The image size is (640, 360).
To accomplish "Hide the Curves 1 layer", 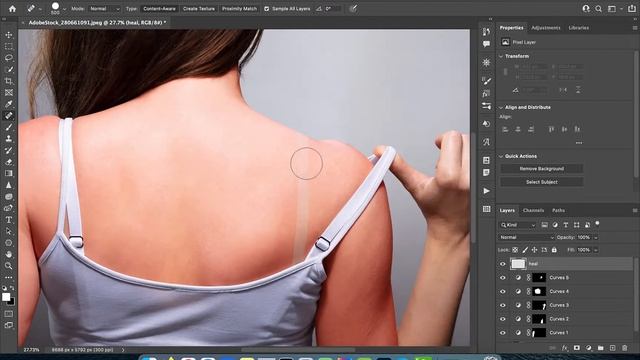I will tap(503, 333).
